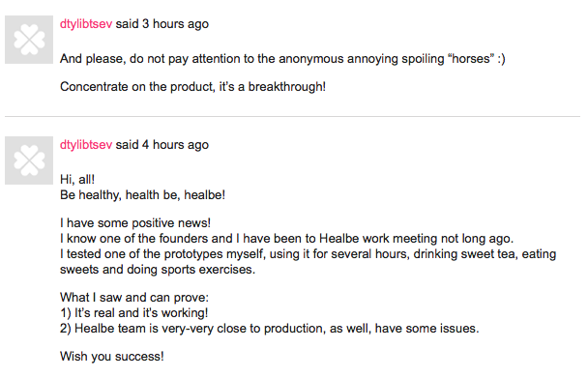This screenshot has width=588, height=378.
Task: Click the "Hi, all!" greeting text
Action: (x=77, y=180)
